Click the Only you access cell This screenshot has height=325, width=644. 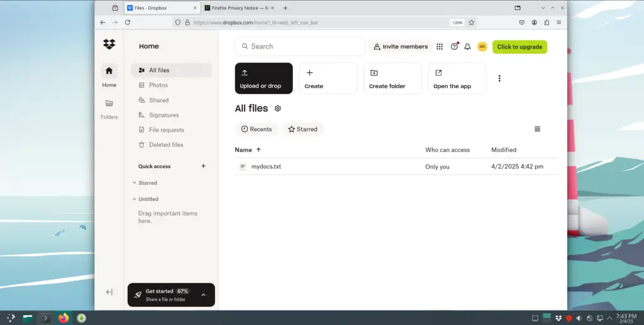tap(437, 167)
